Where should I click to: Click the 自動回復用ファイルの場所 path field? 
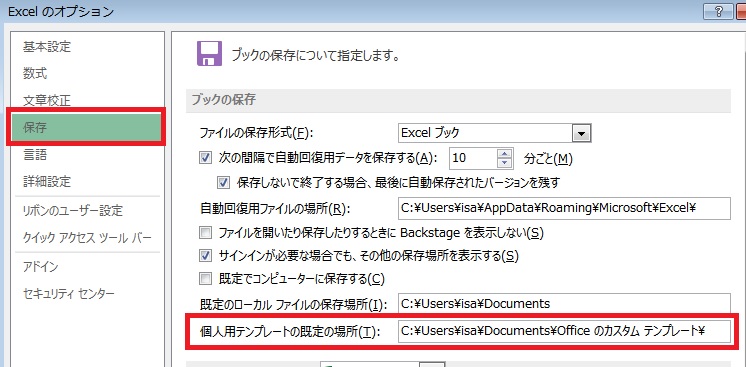click(564, 208)
